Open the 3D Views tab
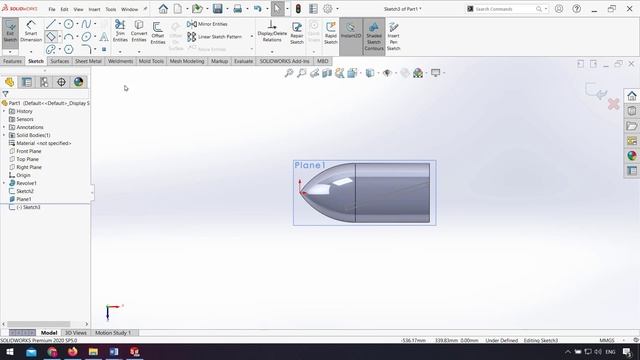The height and width of the screenshot is (360, 640). [76, 333]
